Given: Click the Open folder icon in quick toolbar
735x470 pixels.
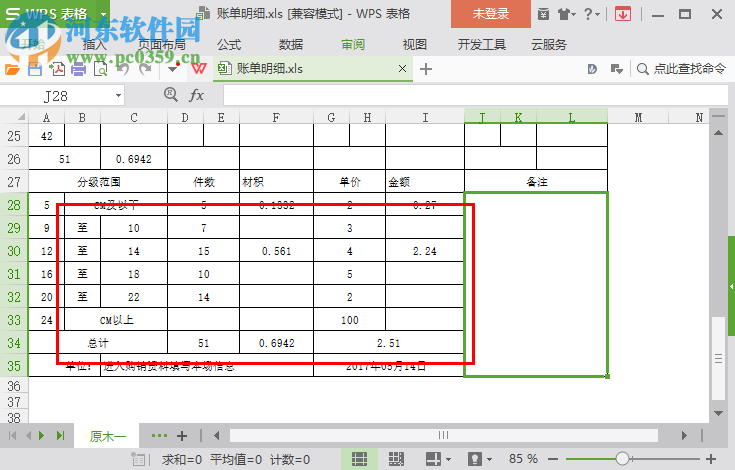Looking at the screenshot, I should click(12, 69).
